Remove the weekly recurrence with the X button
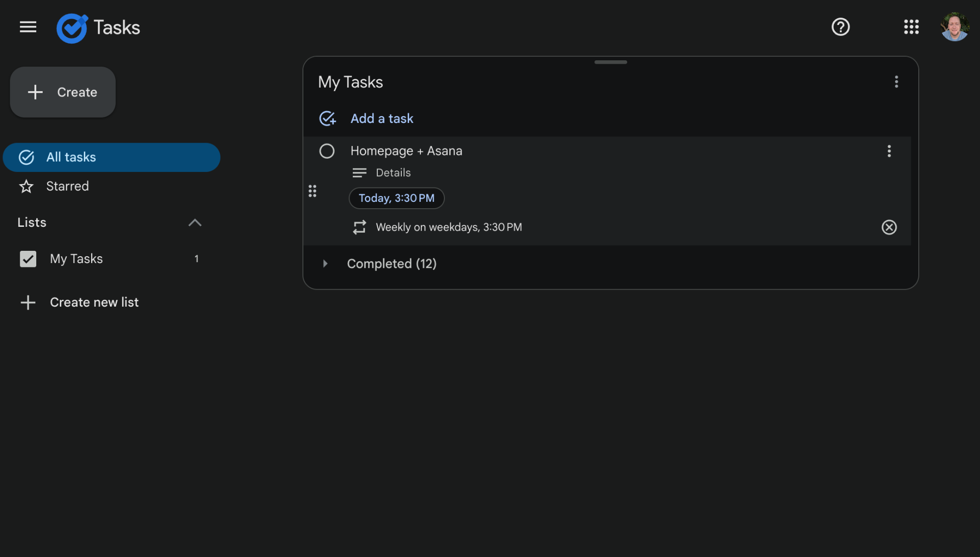 pyautogui.click(x=889, y=227)
